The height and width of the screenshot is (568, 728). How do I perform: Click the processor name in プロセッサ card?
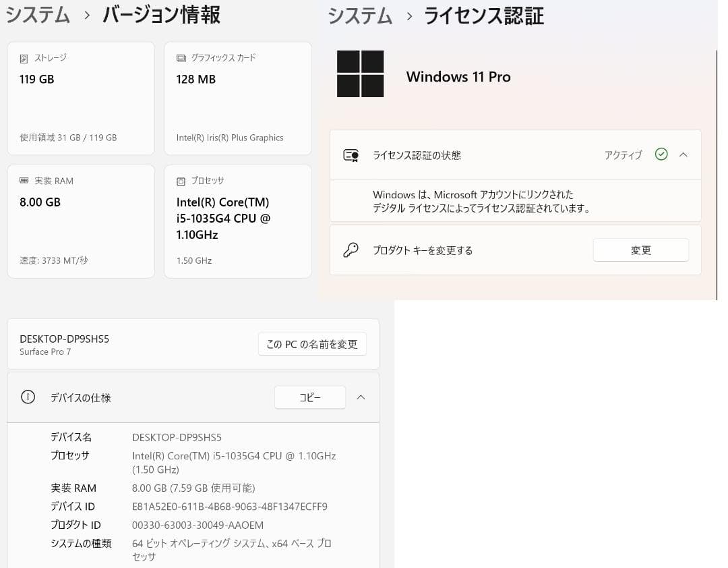tap(223, 219)
